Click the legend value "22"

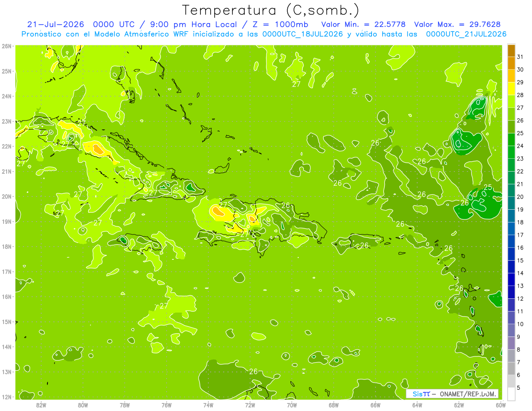coord(520,171)
